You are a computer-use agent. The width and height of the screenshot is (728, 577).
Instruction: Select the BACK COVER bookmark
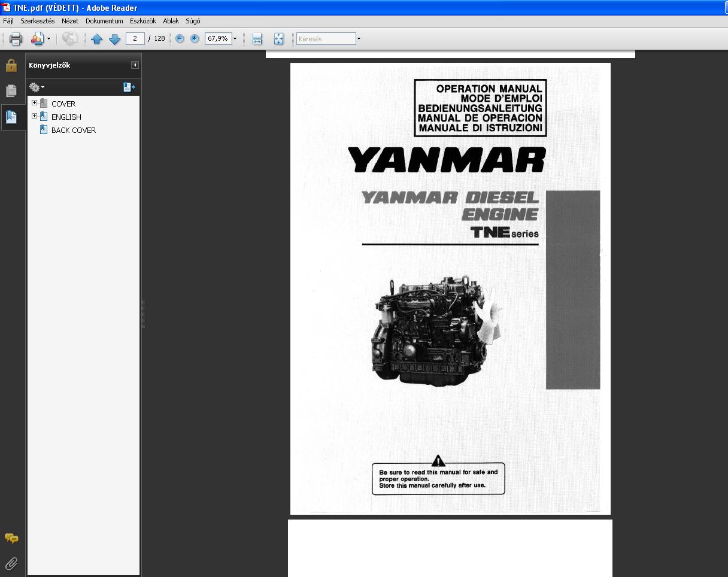74,130
